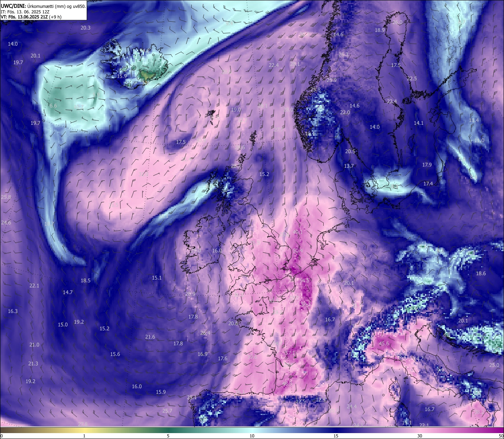Screen dimensions: 504x439
Task: Click the 11.4 value east of Estonia
Action: click(474, 120)
